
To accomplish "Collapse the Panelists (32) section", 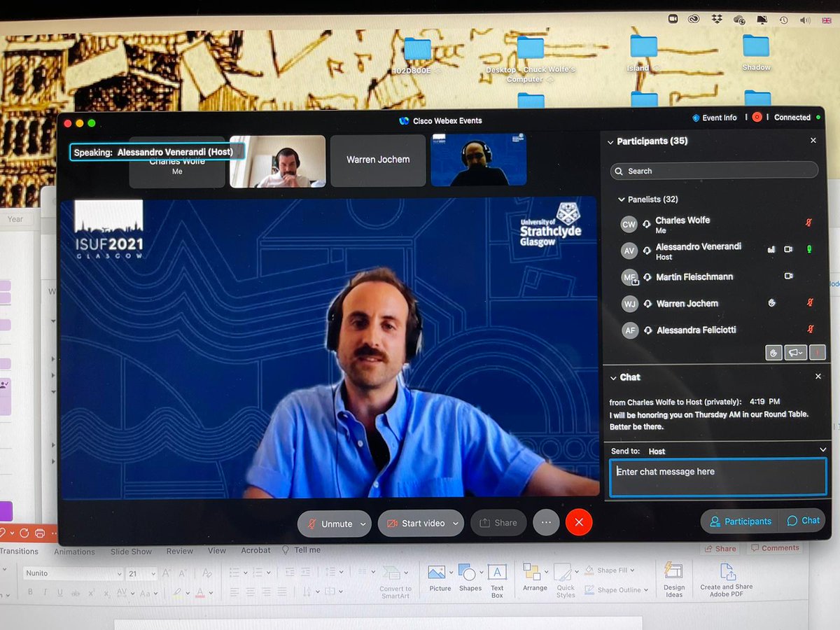I will [621, 199].
